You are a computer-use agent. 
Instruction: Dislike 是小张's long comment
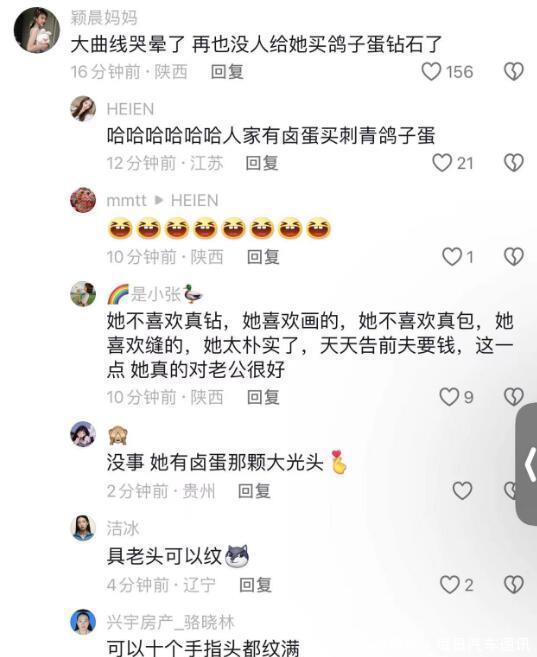[x=514, y=397]
